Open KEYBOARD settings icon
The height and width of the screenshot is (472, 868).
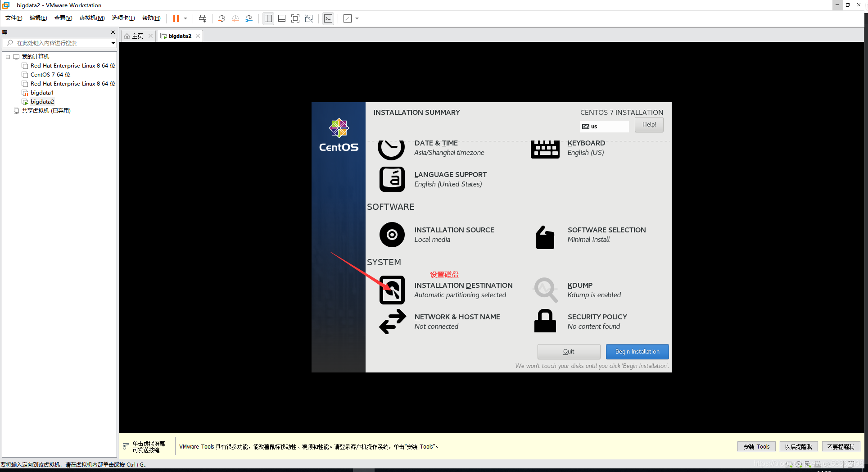click(x=545, y=149)
